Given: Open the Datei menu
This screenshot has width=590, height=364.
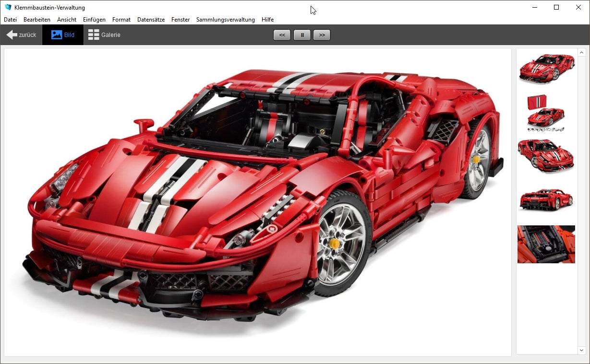Looking at the screenshot, I should [x=10, y=20].
